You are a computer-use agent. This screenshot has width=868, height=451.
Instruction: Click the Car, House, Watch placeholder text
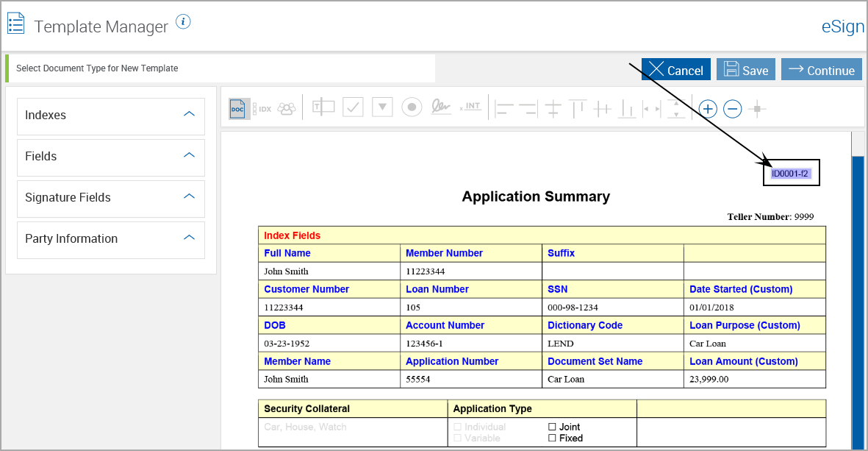[305, 427]
